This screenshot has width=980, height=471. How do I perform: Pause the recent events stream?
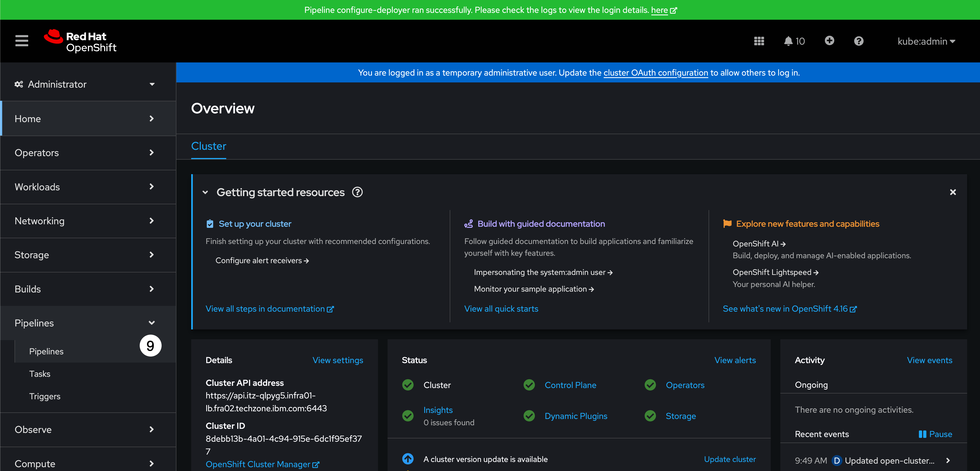point(935,434)
